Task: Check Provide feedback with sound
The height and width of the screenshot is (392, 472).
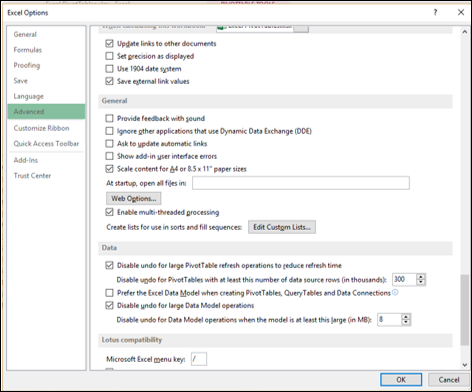Action: (109, 118)
